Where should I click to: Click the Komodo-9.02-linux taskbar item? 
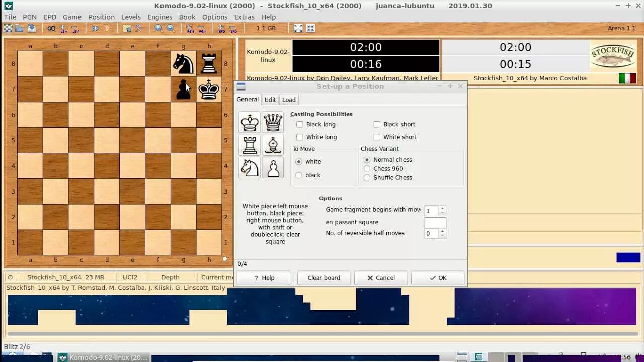104,357
